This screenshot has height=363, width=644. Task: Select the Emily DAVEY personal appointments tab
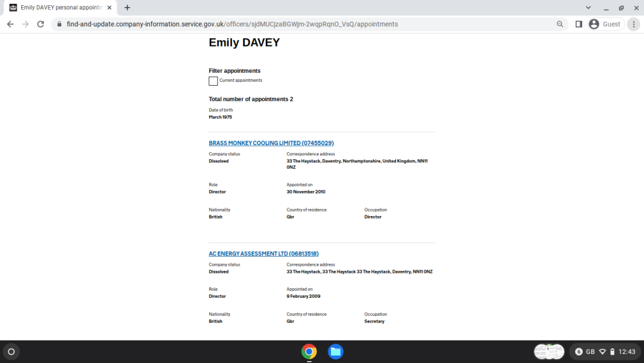click(x=61, y=7)
